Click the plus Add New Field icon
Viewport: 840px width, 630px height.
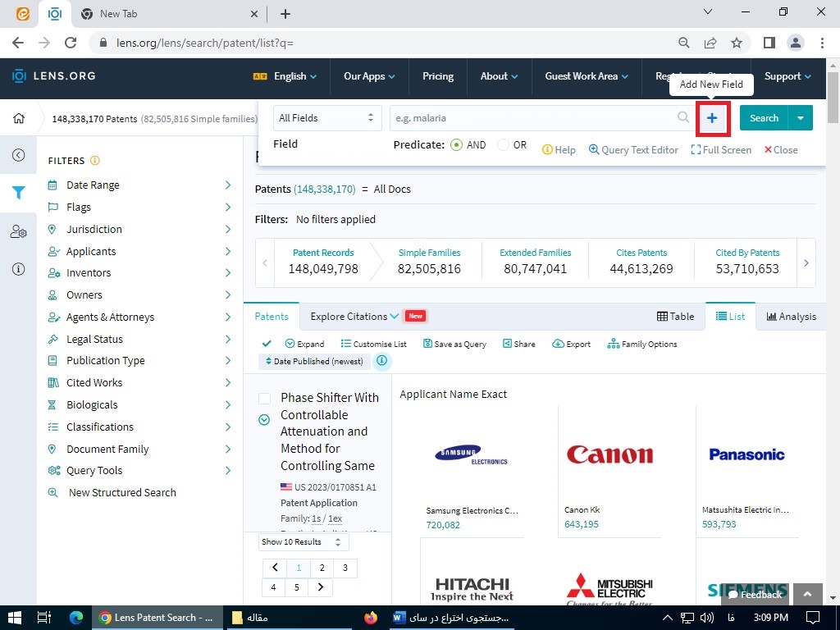click(712, 118)
